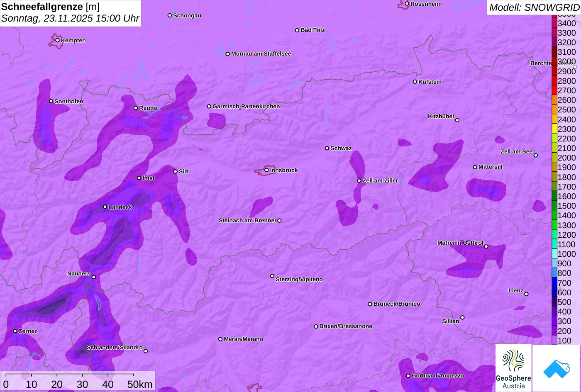
Task: Click the Innsbruck location marker dot
Action: [x=266, y=170]
